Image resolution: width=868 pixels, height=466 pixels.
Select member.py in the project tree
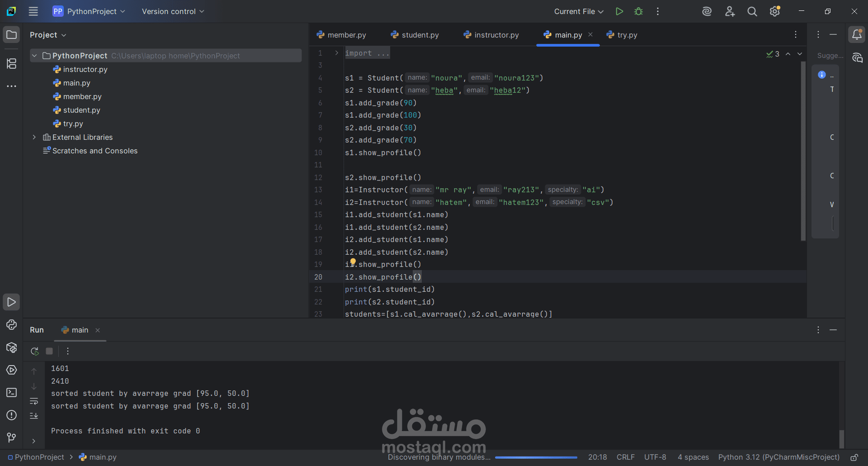point(77,96)
